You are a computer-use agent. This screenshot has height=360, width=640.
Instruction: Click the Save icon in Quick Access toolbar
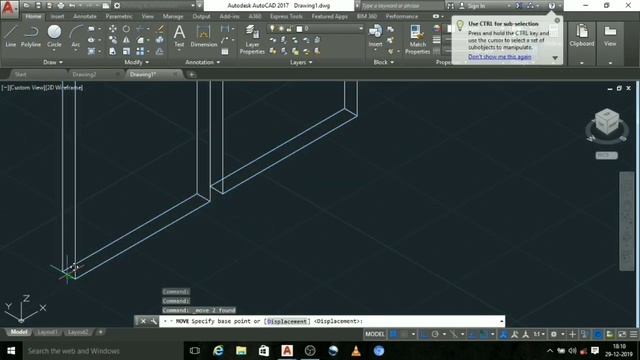38,6
